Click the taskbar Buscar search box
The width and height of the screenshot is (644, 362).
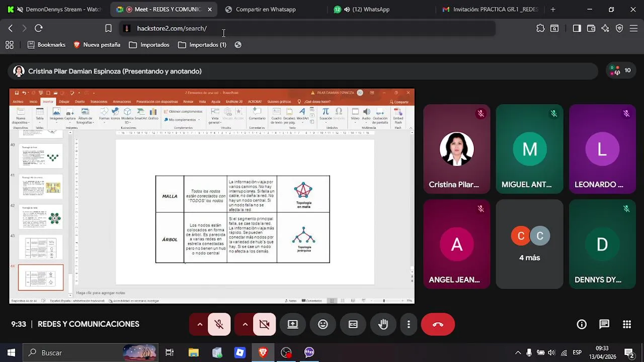91,352
